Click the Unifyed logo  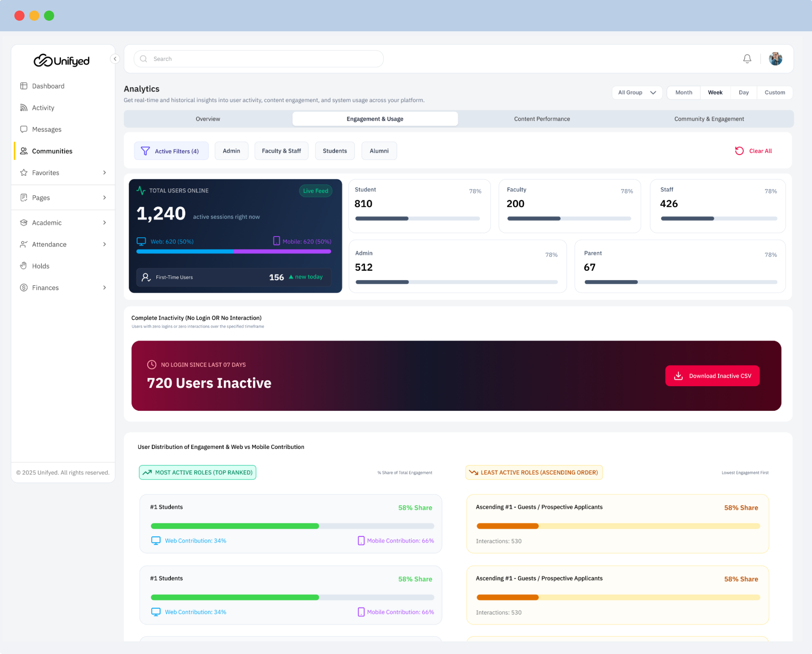tap(62, 60)
